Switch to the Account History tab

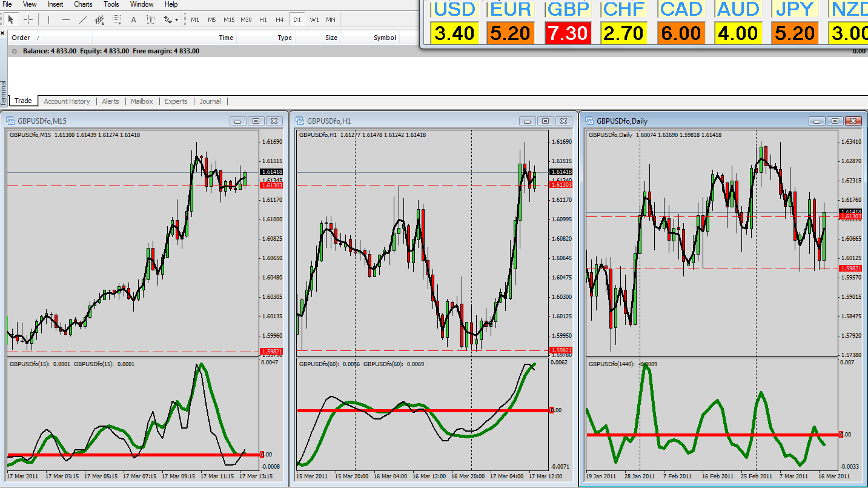67,101
